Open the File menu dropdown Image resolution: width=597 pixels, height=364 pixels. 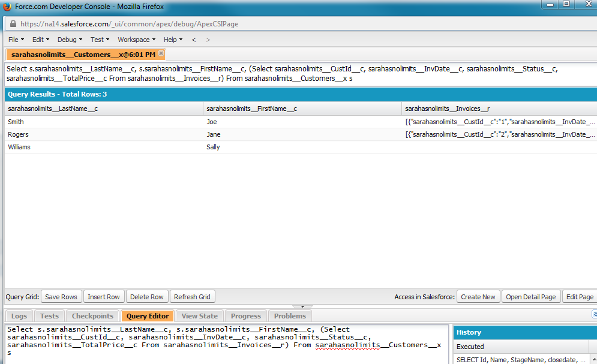(16, 40)
